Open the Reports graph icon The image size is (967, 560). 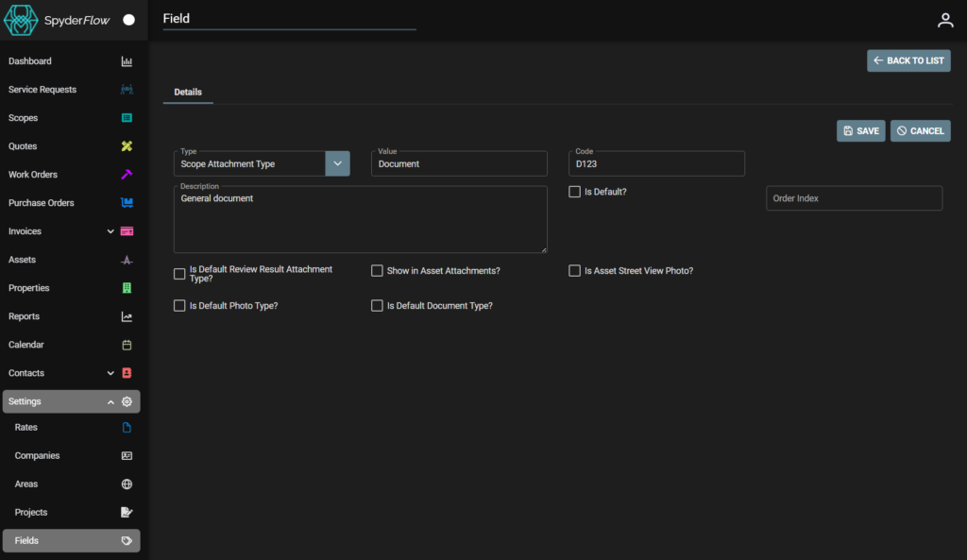[x=127, y=315]
